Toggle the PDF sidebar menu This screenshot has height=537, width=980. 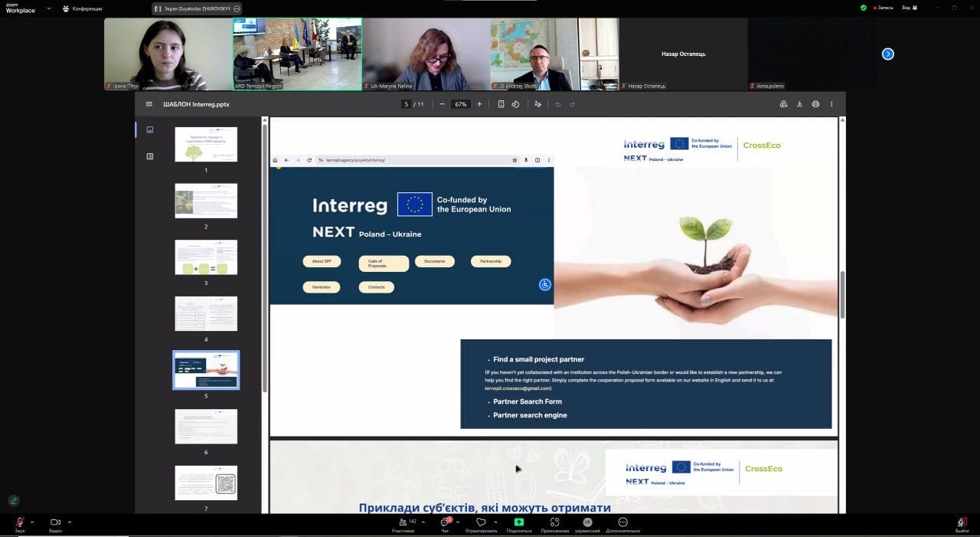(149, 104)
